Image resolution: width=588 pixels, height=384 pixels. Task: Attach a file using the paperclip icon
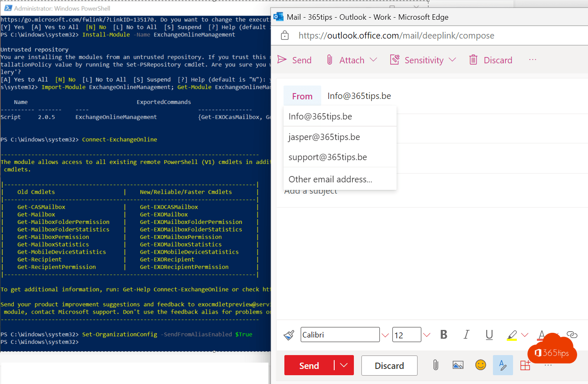(436, 365)
